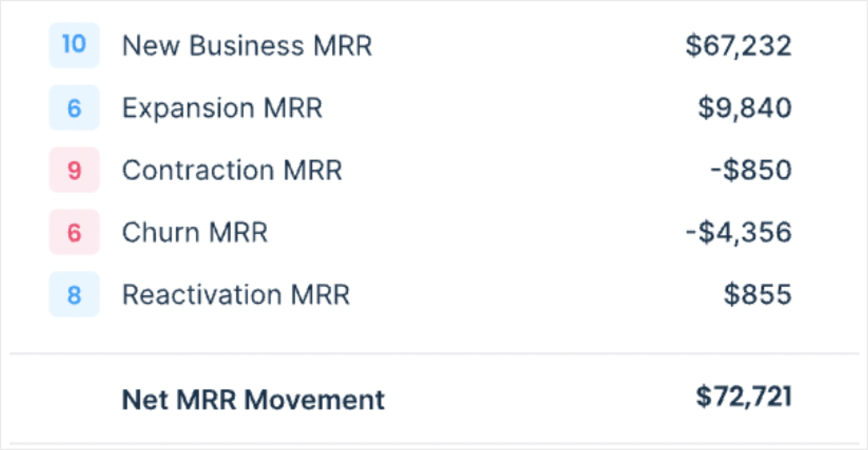Click the Churn MRR label
Image resolution: width=868 pixels, height=450 pixels.
tap(194, 232)
